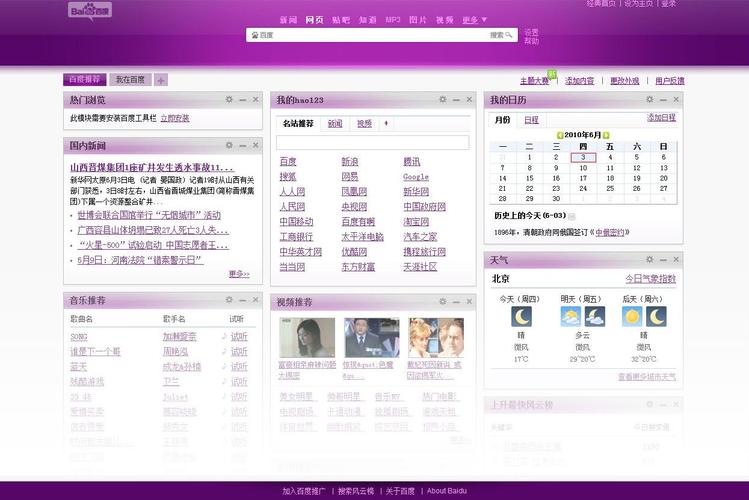The height and width of the screenshot is (500, 749).
Task: Click the 添加内容 link
Action: 579,81
